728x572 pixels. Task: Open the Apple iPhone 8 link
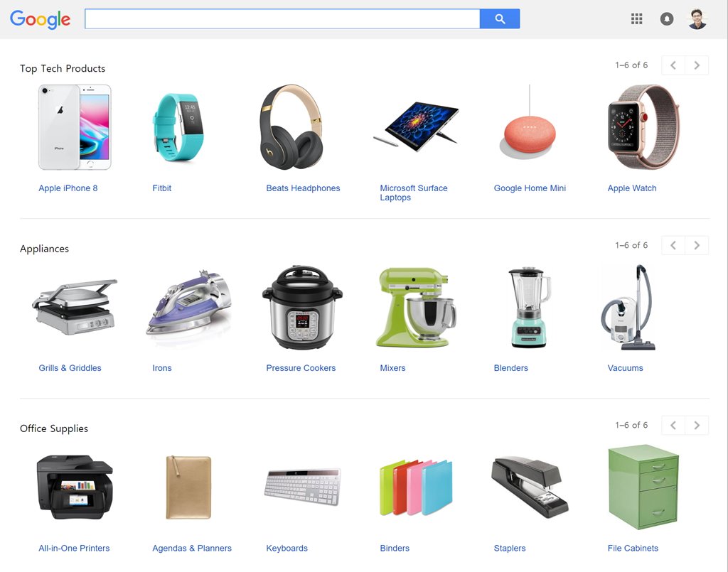[x=68, y=188]
